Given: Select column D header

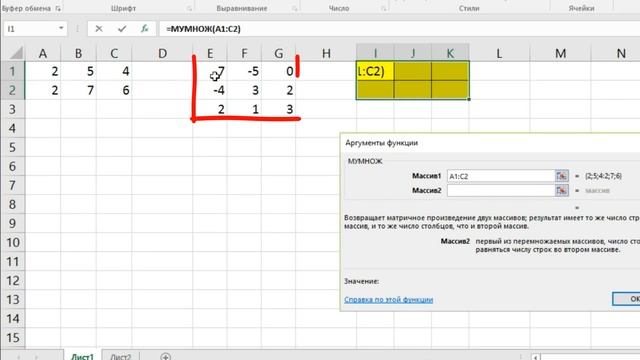Looking at the screenshot, I should [x=162, y=53].
